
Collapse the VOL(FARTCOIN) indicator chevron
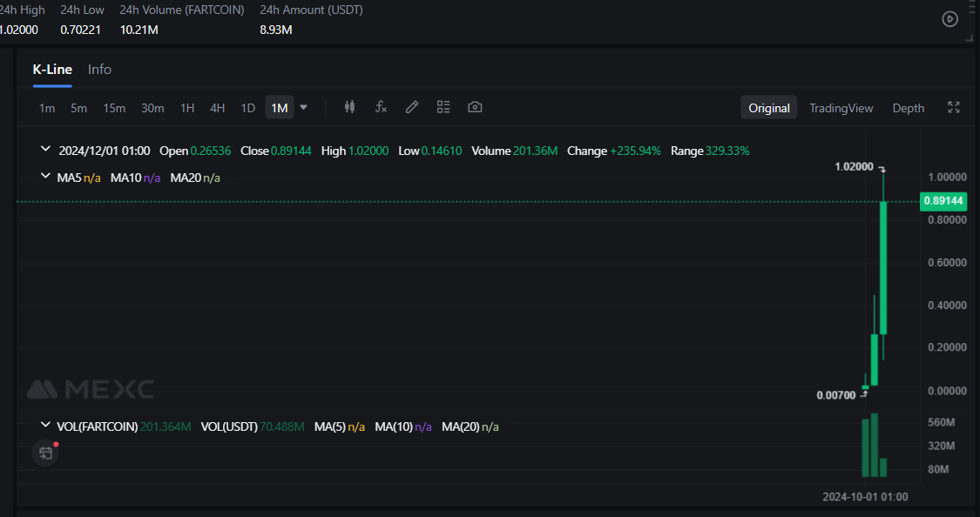click(45, 426)
